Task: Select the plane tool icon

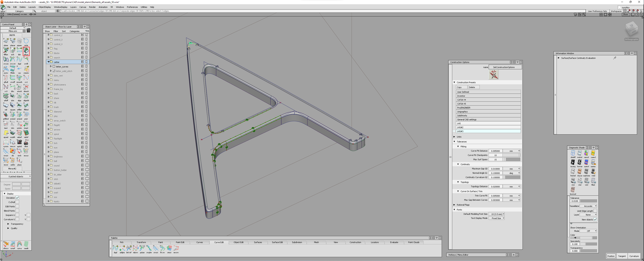Action: tap(6, 42)
